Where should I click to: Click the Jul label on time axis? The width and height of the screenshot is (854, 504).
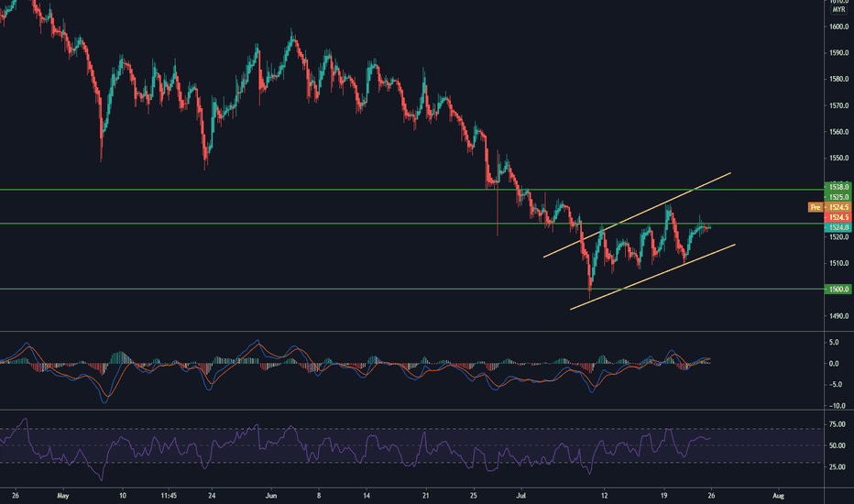pos(521,496)
